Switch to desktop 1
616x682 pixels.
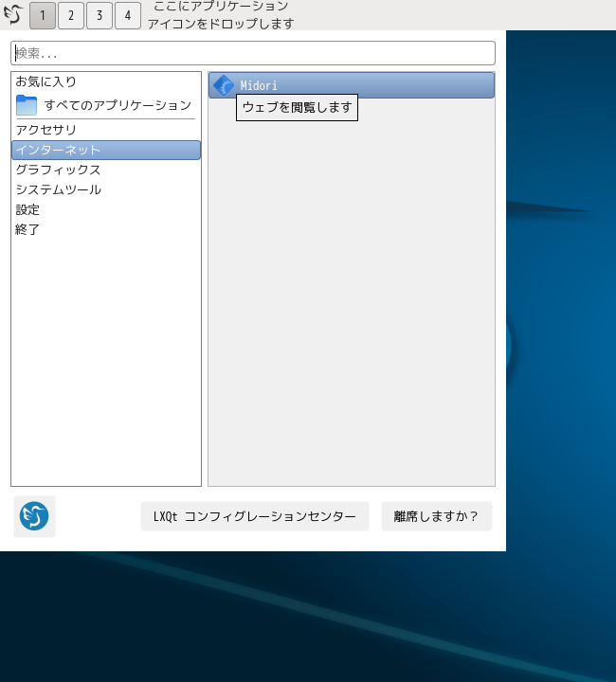pos(43,15)
